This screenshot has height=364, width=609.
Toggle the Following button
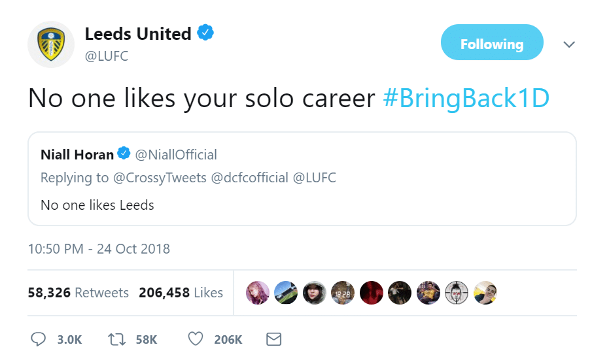pos(492,44)
